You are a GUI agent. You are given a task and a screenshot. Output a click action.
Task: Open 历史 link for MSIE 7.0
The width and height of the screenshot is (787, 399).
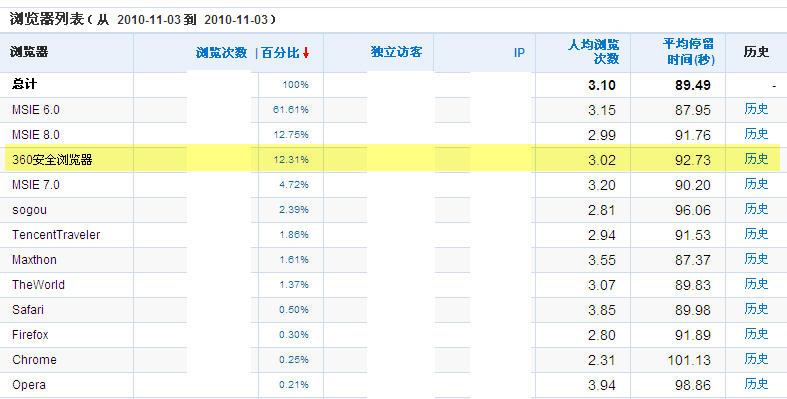tap(756, 184)
